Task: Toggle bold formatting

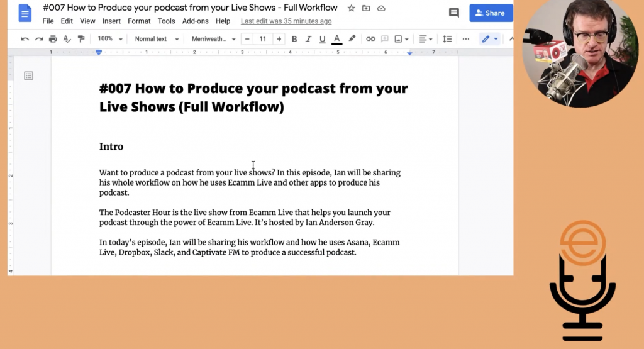Action: (294, 39)
